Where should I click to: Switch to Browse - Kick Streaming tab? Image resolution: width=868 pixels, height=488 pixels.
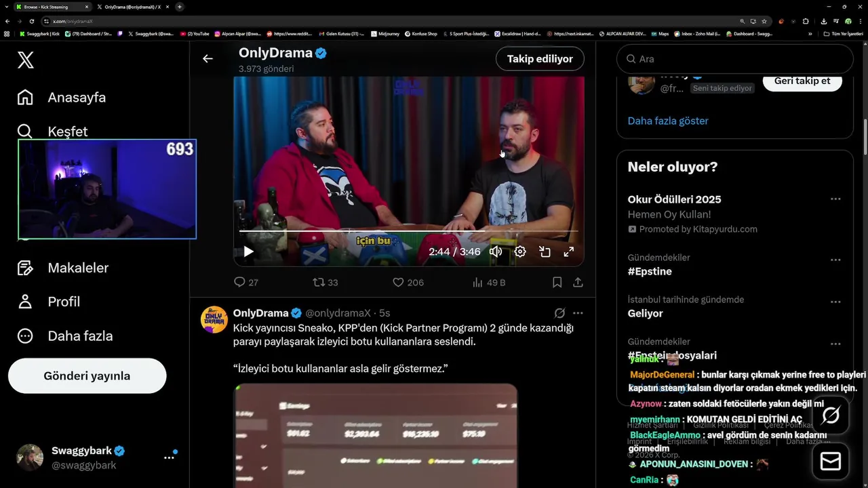[x=52, y=6]
